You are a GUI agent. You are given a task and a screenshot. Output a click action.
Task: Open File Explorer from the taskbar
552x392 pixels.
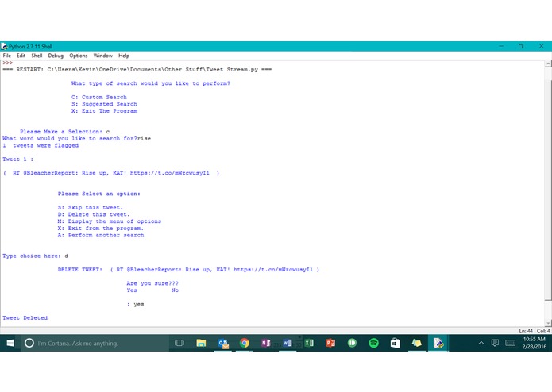click(201, 343)
